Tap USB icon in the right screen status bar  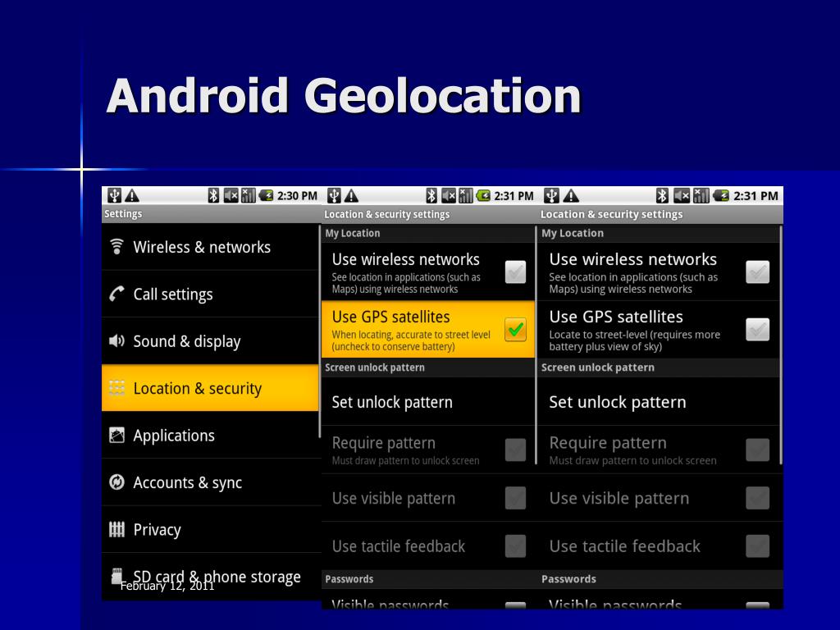point(552,195)
